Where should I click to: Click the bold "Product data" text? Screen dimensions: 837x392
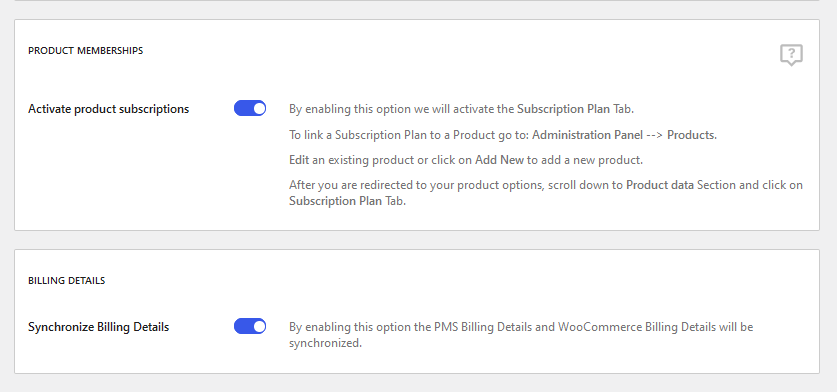pyautogui.click(x=660, y=185)
